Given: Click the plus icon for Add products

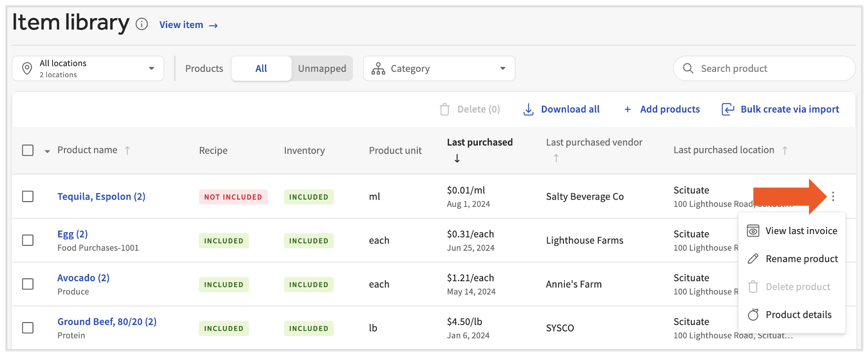Looking at the screenshot, I should tap(627, 110).
